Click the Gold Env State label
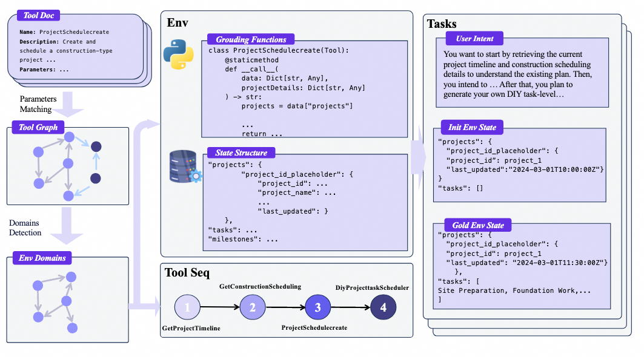Viewport: 644px width, 357px height. pyautogui.click(x=478, y=225)
